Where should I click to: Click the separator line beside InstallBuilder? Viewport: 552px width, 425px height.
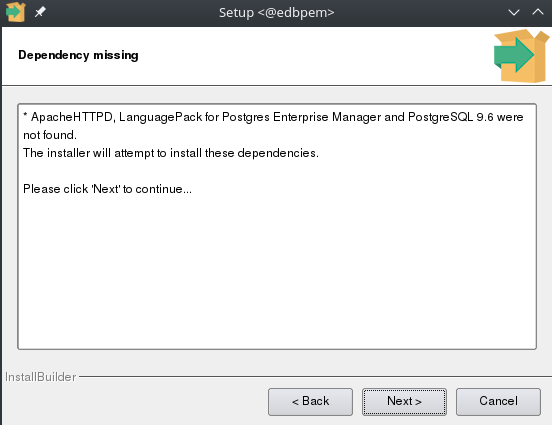(315, 376)
